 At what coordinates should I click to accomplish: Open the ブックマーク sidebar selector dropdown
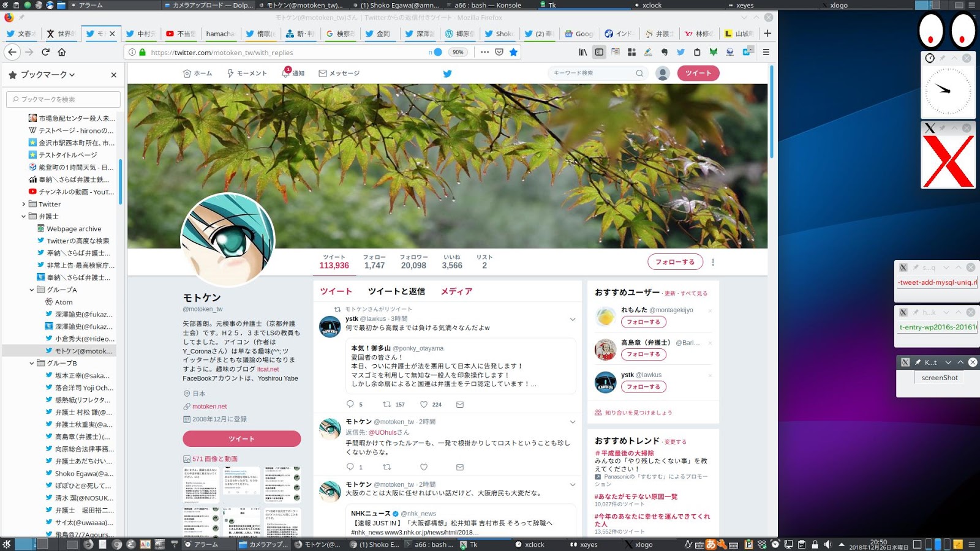coord(47,75)
